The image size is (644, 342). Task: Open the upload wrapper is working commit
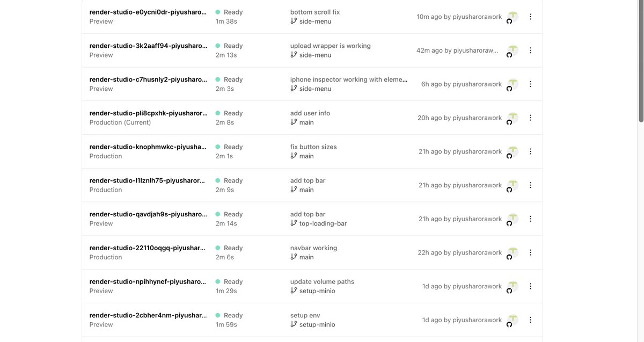pyautogui.click(x=331, y=46)
